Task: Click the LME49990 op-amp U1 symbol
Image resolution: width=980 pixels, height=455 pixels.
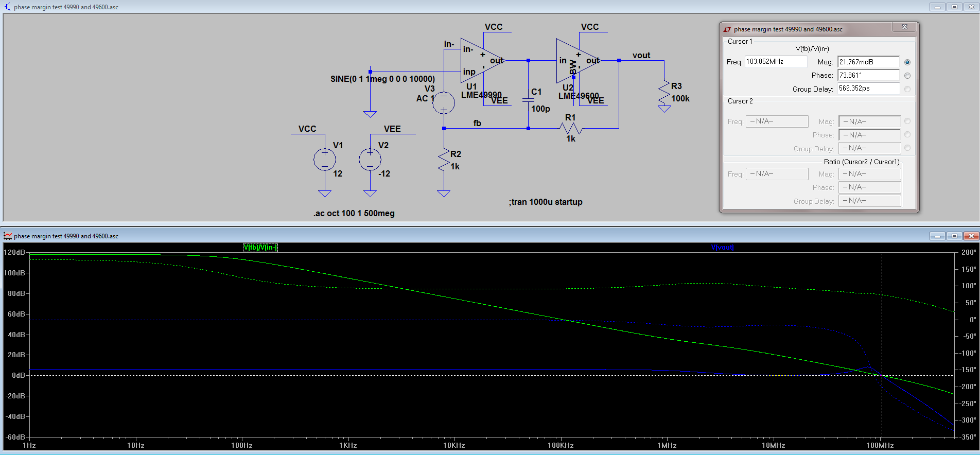Action: click(481, 61)
